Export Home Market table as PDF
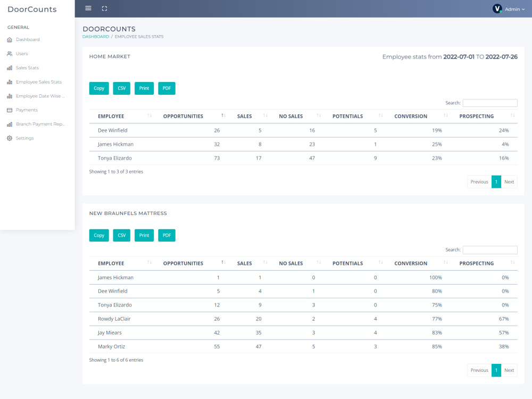 click(x=167, y=88)
